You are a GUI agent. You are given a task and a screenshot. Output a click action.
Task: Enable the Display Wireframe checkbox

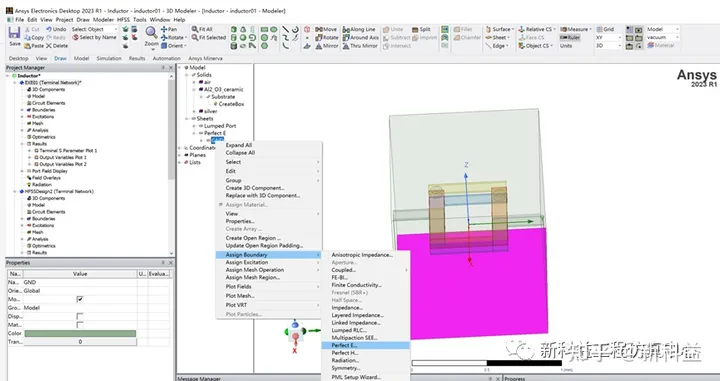pos(80,316)
